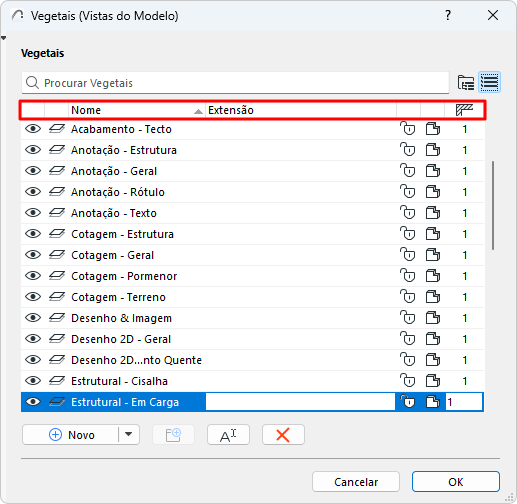Toggle lock on Estrutural - Cisalha
Image resolution: width=517 pixels, height=504 pixels.
tap(408, 381)
